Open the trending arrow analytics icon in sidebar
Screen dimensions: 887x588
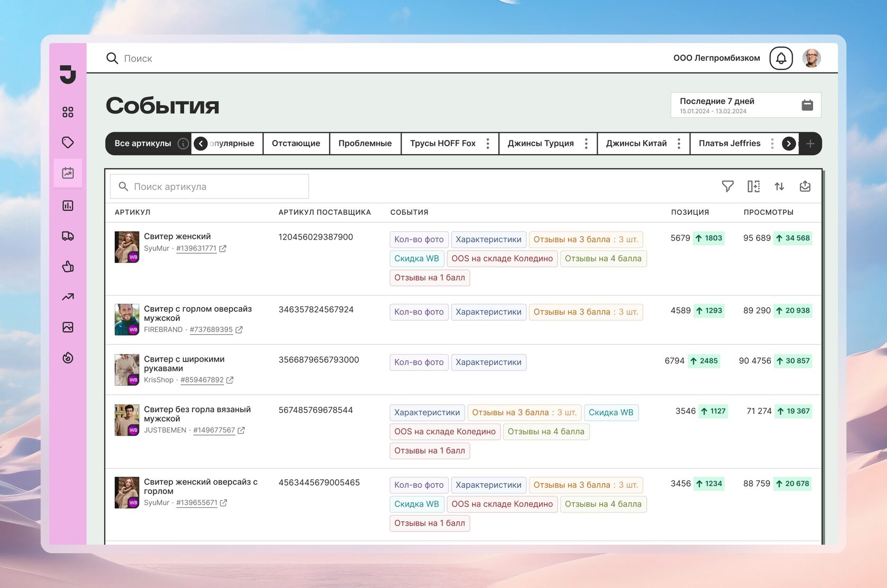coord(68,297)
